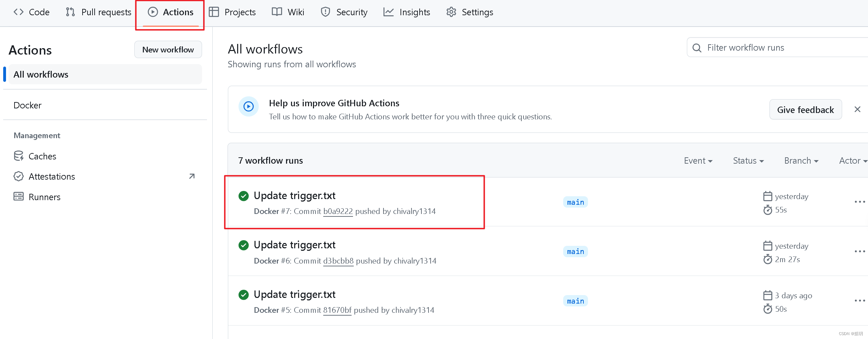
Task: Open commit b0a9222 link
Action: [338, 211]
